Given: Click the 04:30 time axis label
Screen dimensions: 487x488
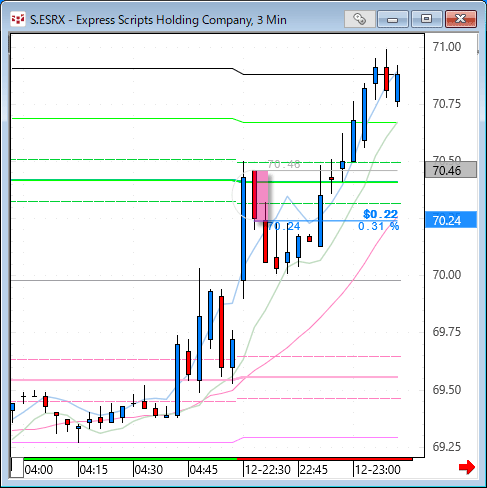Looking at the screenshot, I should (149, 470).
